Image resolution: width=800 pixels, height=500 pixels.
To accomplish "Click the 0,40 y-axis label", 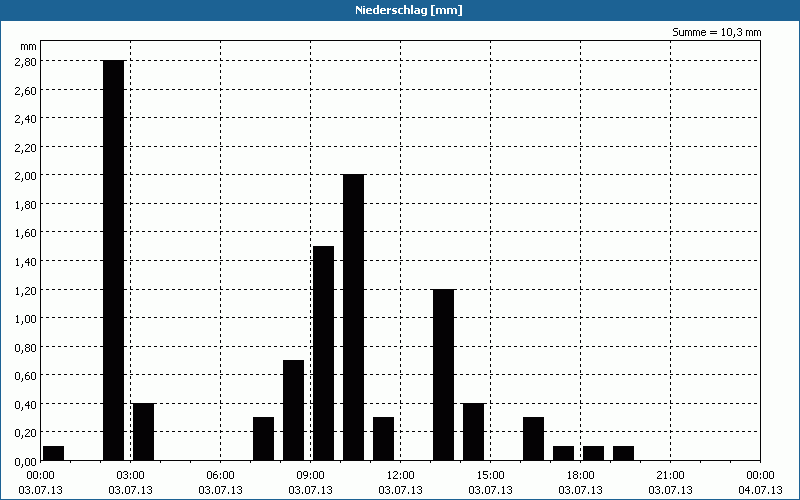I will tap(26, 404).
